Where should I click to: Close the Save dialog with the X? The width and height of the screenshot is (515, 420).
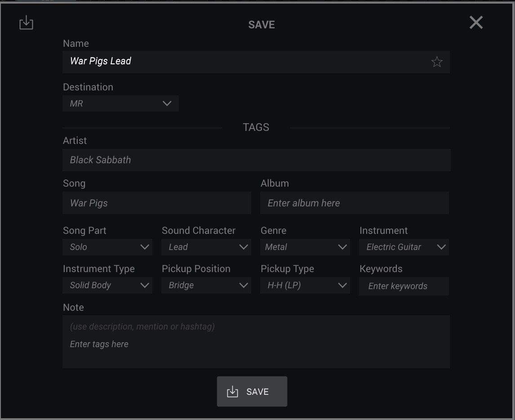coord(476,22)
